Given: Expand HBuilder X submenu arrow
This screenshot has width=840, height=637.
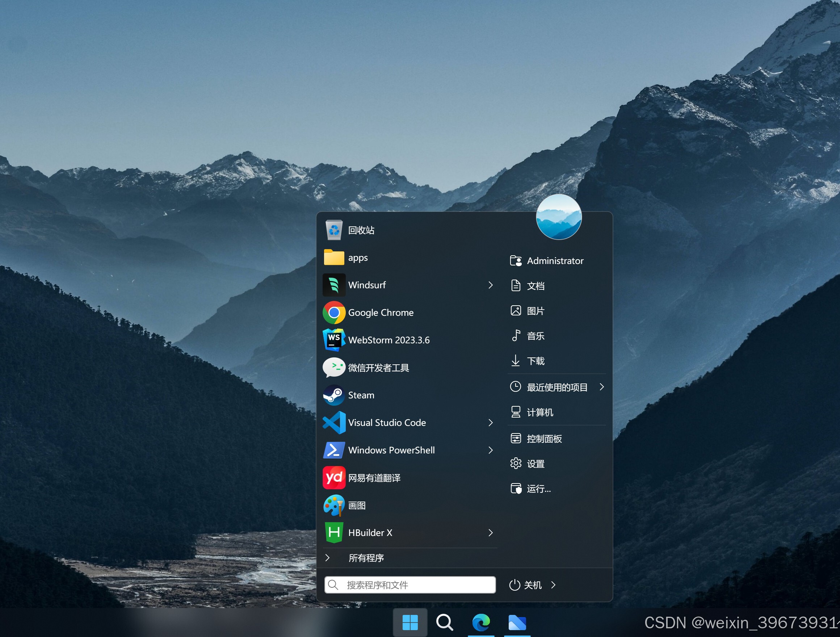Looking at the screenshot, I should coord(491,533).
